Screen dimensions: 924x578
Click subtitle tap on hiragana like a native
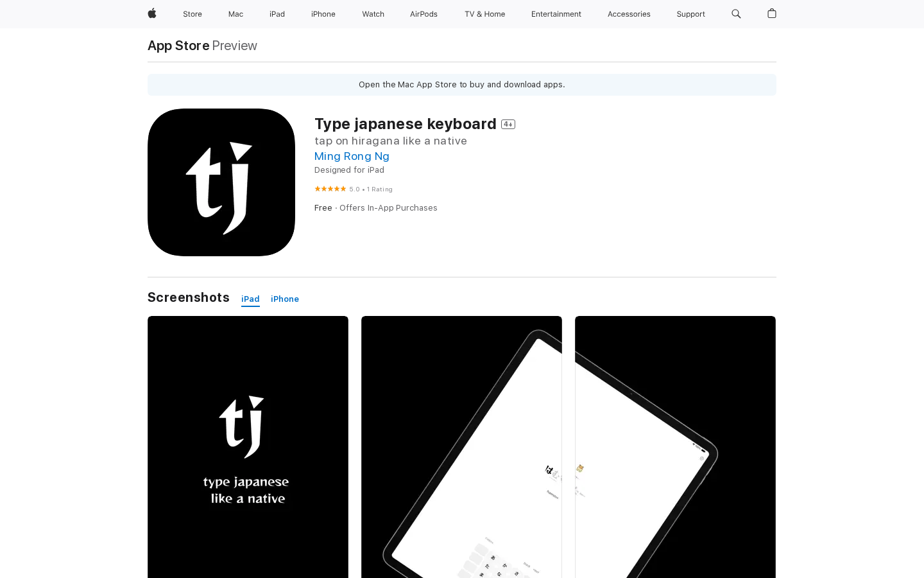(391, 141)
